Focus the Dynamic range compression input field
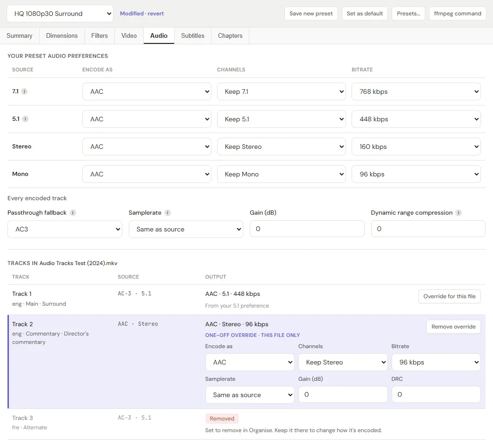 tap(428, 229)
